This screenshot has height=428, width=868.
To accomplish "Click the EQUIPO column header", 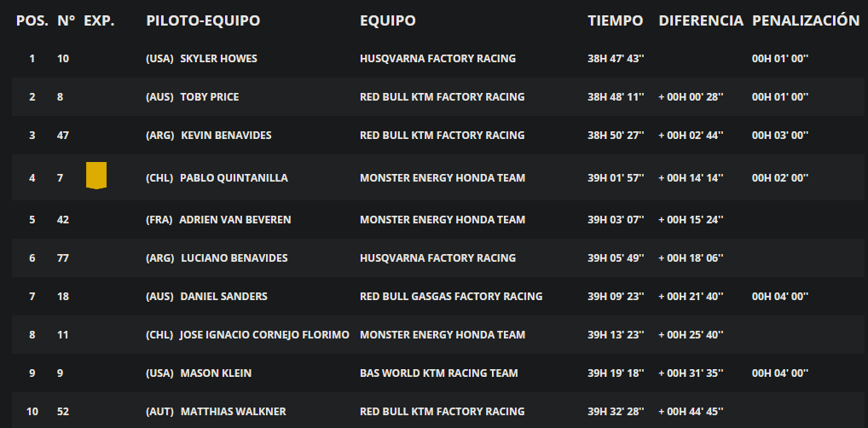I will click(x=387, y=20).
